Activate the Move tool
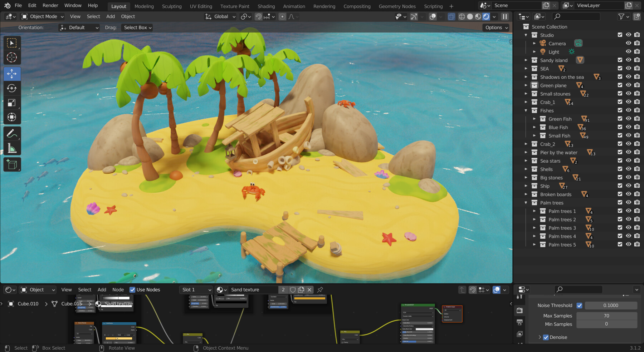Image resolution: width=644 pixels, height=352 pixels. tap(12, 74)
